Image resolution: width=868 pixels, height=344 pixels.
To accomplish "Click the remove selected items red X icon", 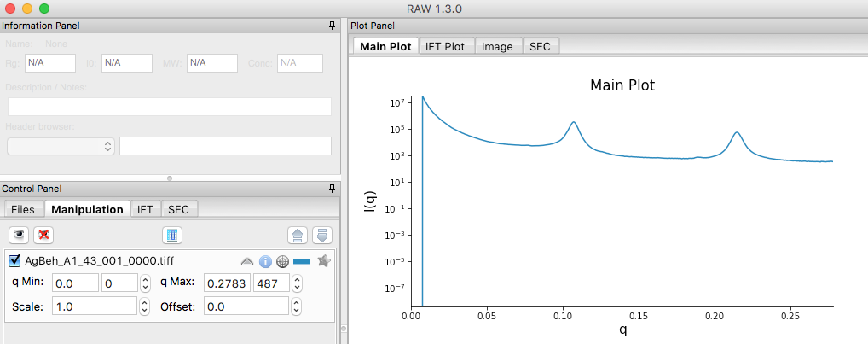I will [x=43, y=235].
